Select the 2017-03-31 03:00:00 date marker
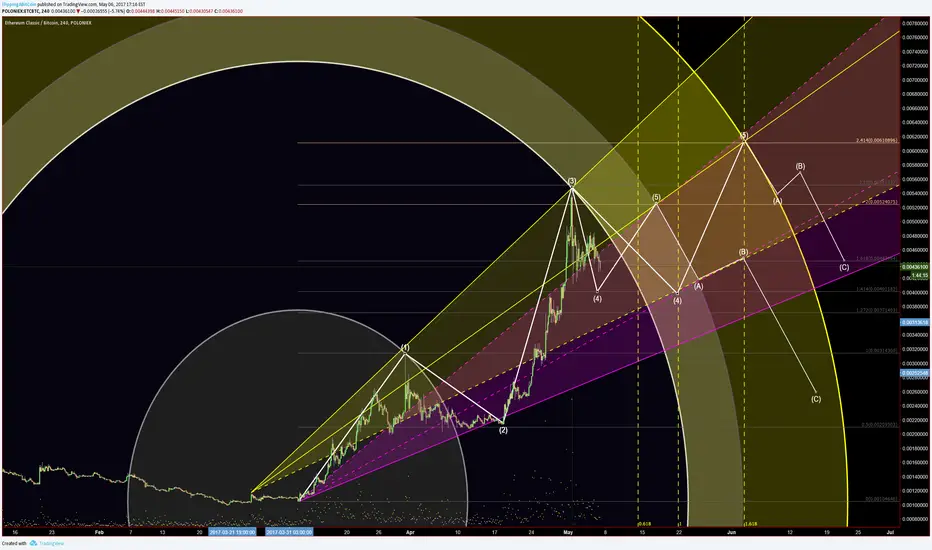This screenshot has height=550, width=932. pos(289,532)
